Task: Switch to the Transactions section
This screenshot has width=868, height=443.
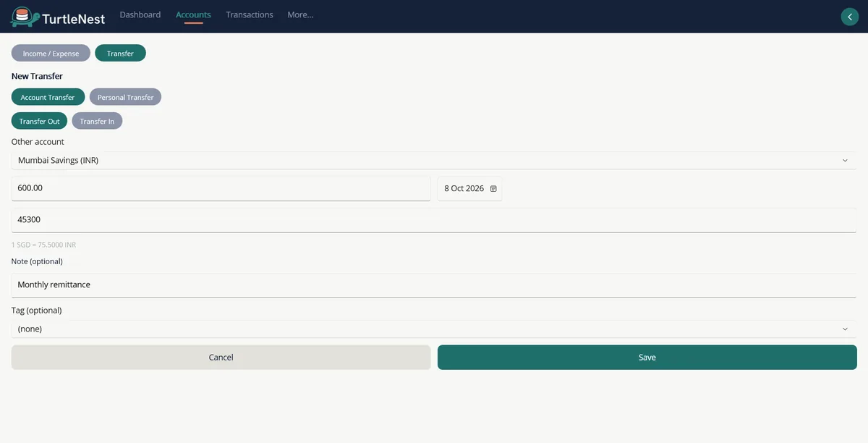Action: (250, 14)
